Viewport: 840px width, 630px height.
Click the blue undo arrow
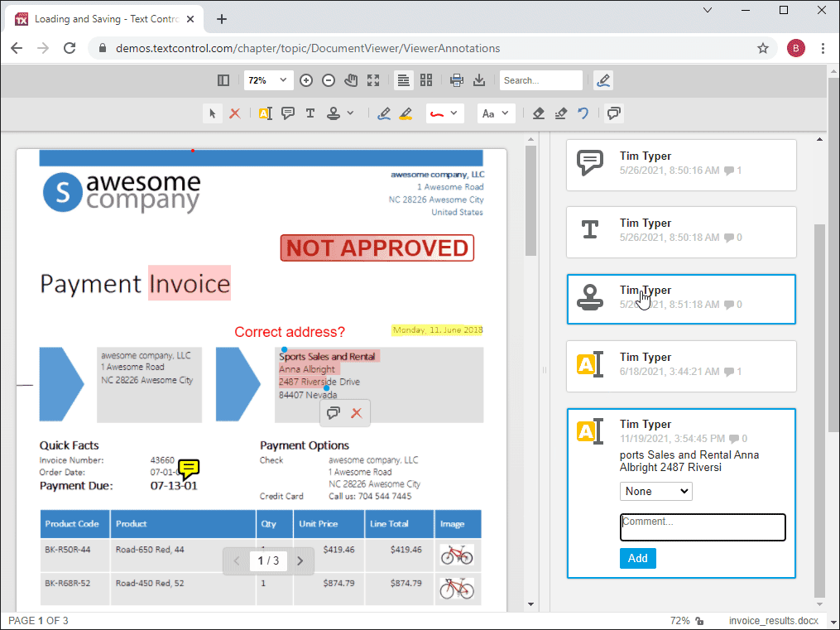(x=583, y=113)
